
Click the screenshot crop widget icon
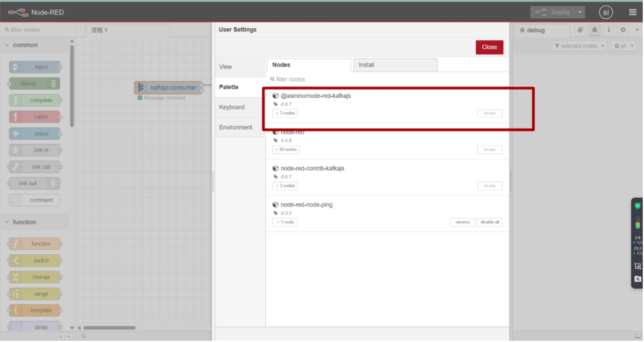637,266
